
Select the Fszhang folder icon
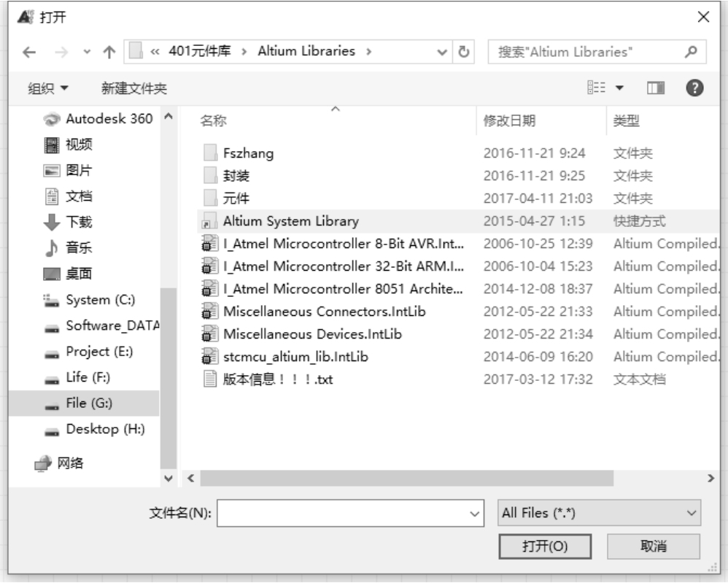point(210,152)
